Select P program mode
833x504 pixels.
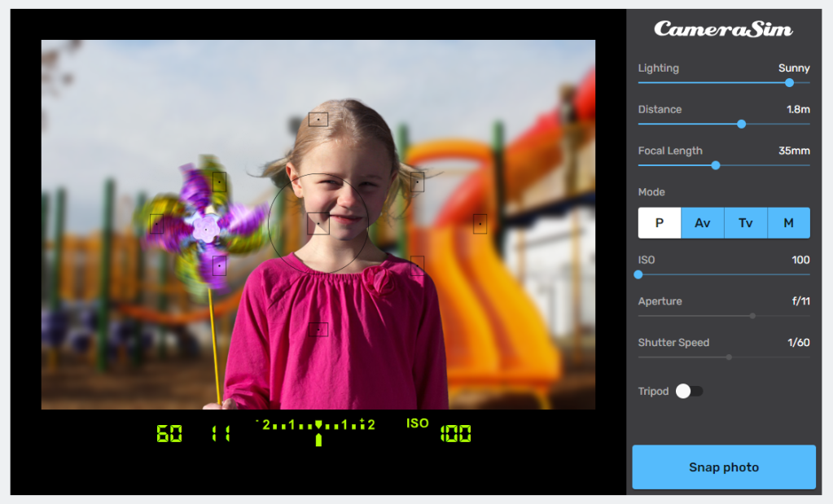pyautogui.click(x=660, y=223)
